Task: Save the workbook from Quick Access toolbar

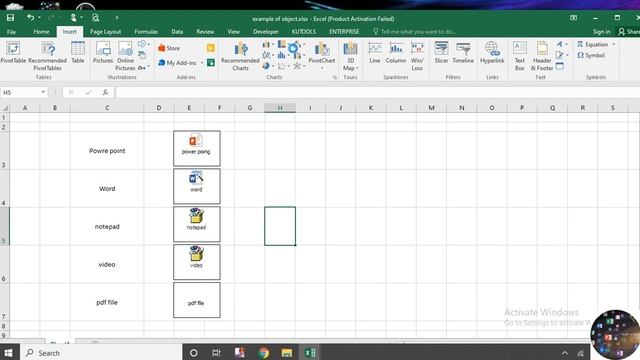Action: 10,18
